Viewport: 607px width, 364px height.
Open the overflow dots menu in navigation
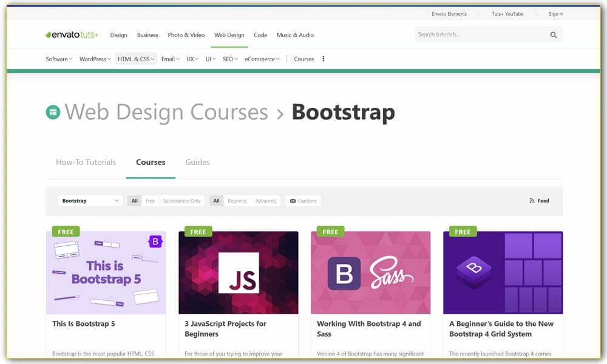[324, 58]
